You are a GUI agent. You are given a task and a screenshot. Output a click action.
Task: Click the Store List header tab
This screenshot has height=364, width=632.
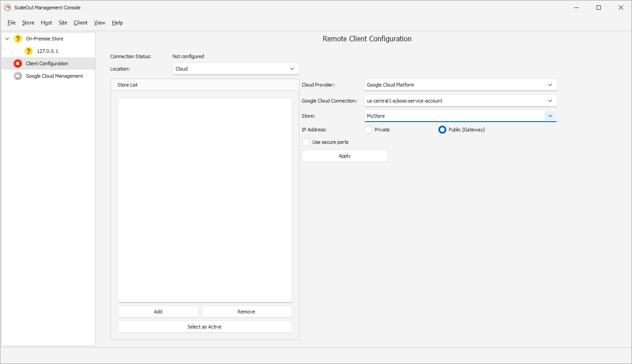click(x=127, y=85)
